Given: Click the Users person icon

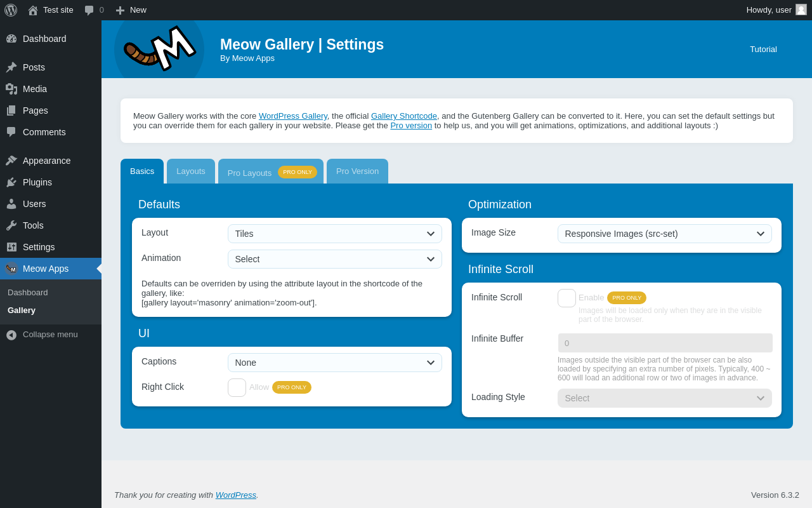Looking at the screenshot, I should [11, 204].
